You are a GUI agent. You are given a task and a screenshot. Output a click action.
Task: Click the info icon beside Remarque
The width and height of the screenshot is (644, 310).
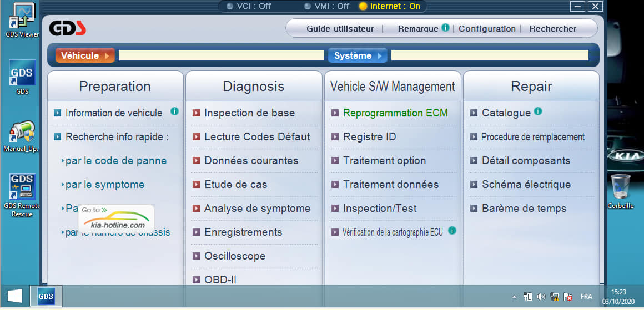(445, 27)
